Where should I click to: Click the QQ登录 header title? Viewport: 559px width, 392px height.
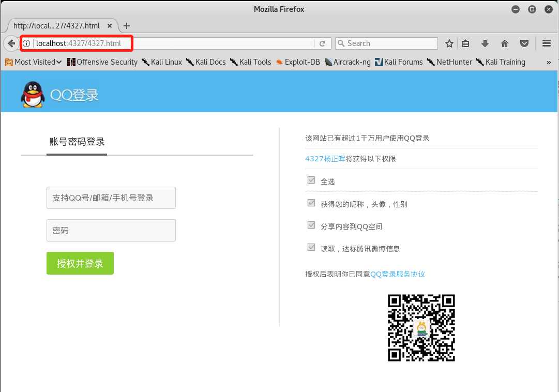pyautogui.click(x=74, y=95)
